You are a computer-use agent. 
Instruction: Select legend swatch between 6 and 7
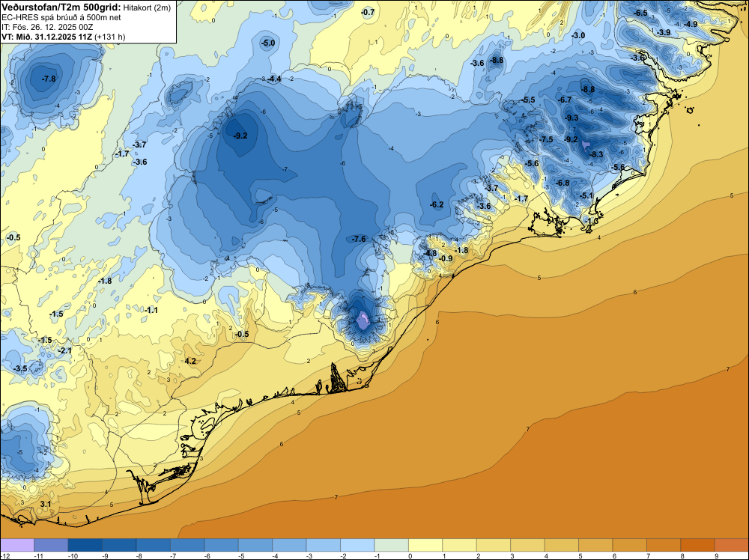click(630, 545)
